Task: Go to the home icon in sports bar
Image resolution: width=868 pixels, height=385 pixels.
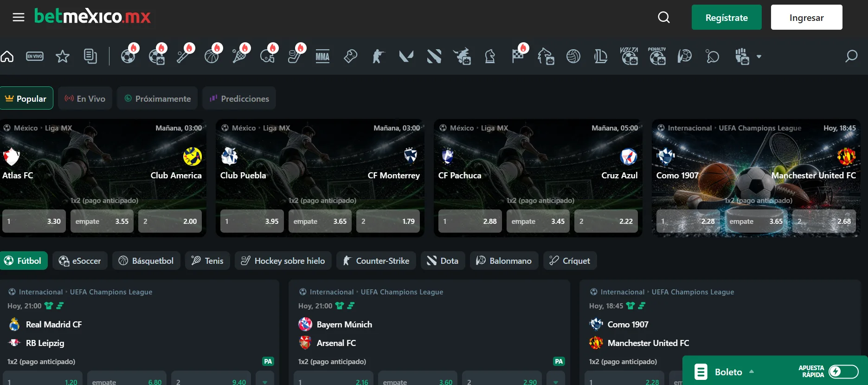Action: pos(7,57)
